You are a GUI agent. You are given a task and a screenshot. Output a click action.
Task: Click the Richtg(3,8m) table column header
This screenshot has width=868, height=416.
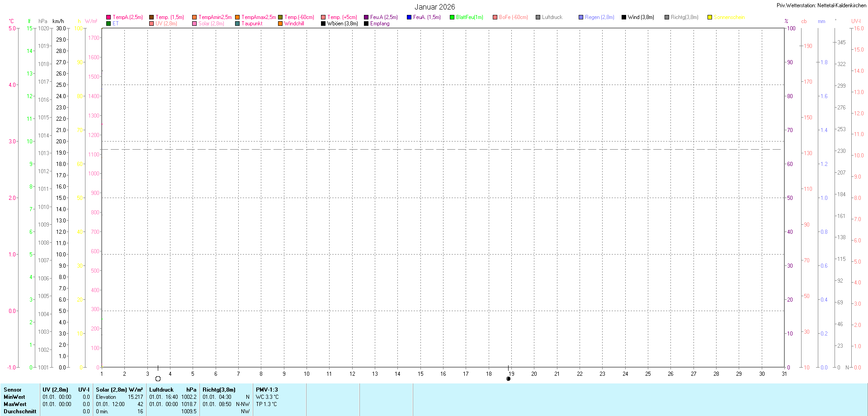pos(219,390)
